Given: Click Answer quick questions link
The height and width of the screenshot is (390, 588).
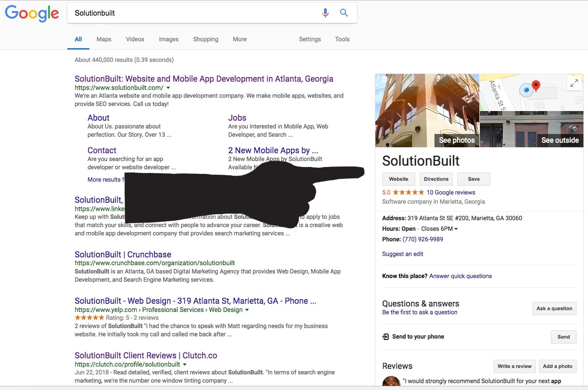Looking at the screenshot, I should (x=461, y=276).
